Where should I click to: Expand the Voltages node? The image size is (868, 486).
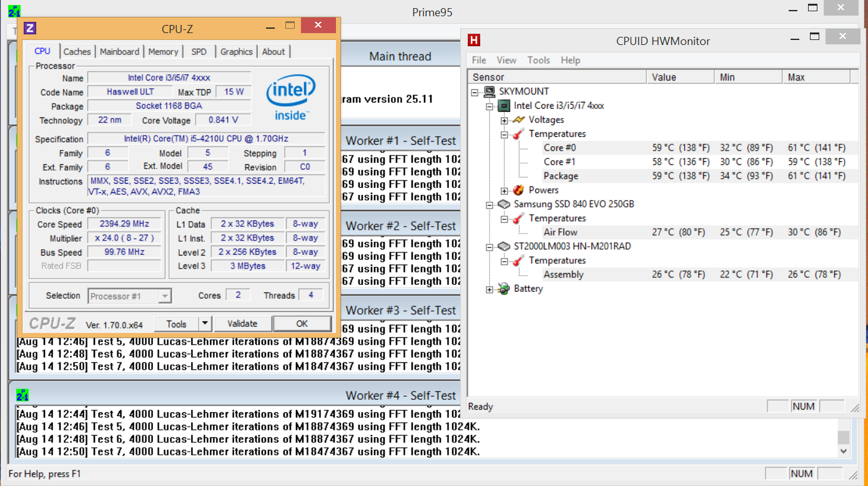tap(504, 120)
